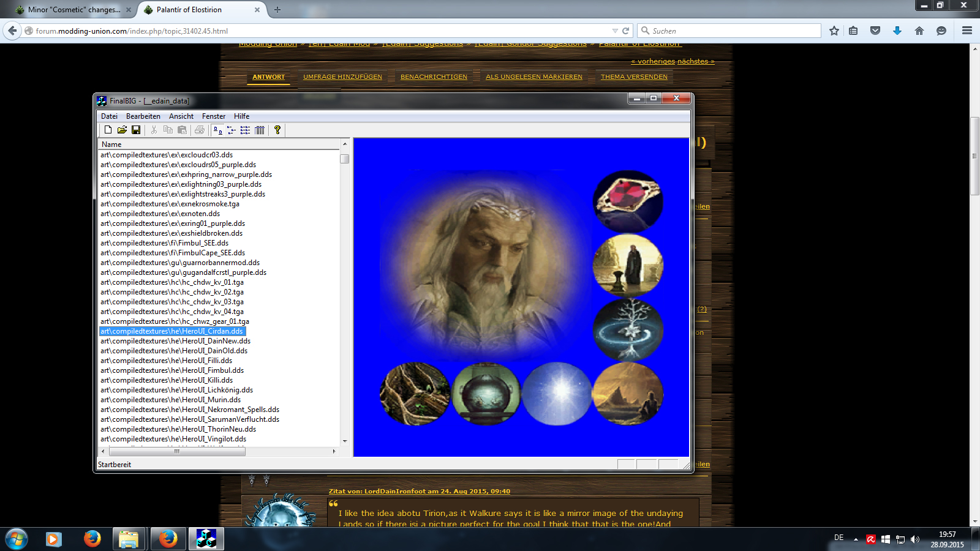Bookmark this page with the star icon
Viewport: 980px width, 551px height.
coord(834,31)
